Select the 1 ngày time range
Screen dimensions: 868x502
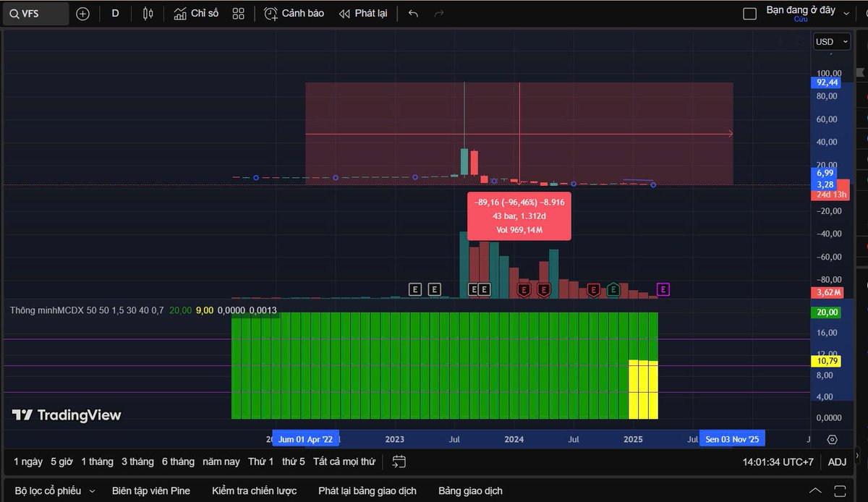pyautogui.click(x=28, y=461)
